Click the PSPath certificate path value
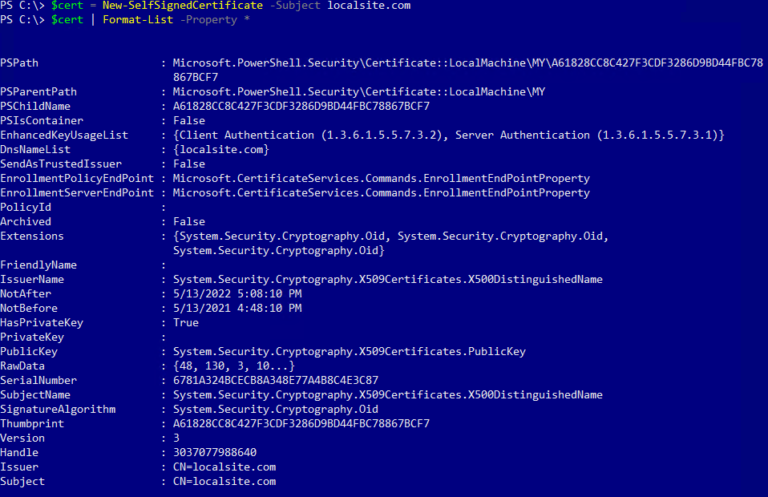The width and height of the screenshot is (768, 497). [x=468, y=70]
